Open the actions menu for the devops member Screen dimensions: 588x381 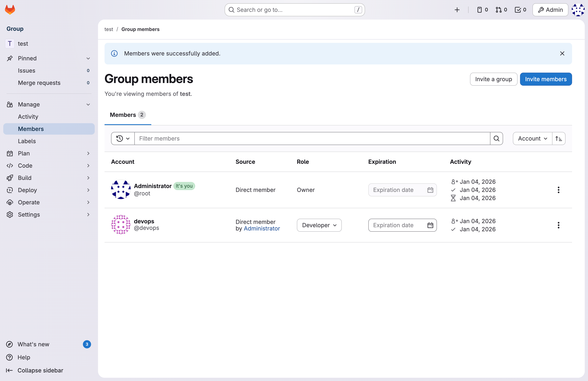558,225
